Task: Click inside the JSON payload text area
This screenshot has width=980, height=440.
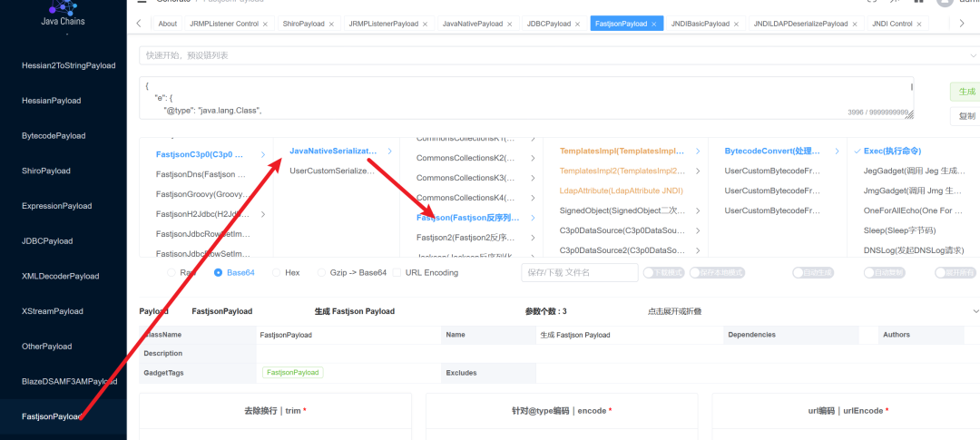Action: pos(526,98)
